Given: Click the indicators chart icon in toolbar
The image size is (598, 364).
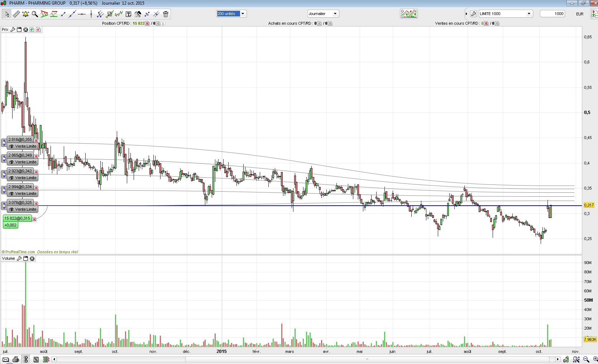Looking at the screenshot, I should click(x=408, y=14).
